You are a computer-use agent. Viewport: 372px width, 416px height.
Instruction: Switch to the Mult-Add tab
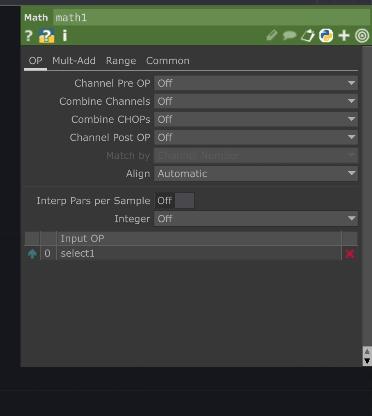[74, 61]
